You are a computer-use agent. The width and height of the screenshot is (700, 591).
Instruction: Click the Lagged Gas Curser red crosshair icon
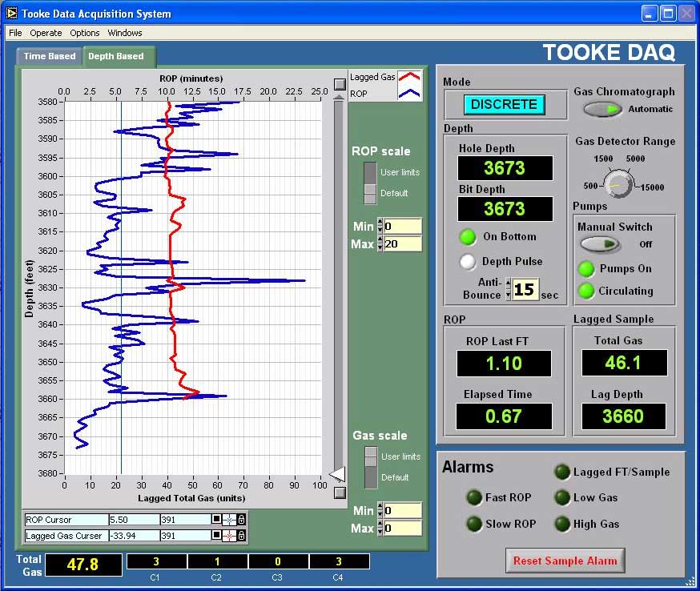(x=229, y=535)
